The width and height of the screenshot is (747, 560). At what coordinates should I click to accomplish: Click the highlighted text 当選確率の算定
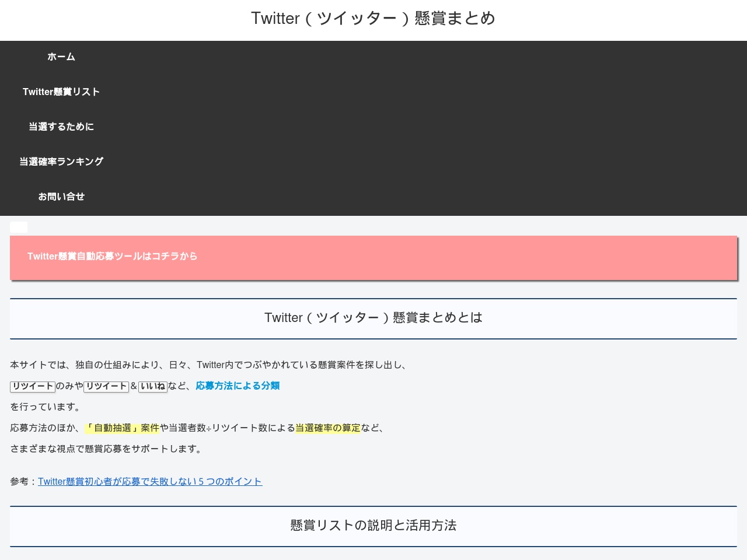tap(328, 428)
